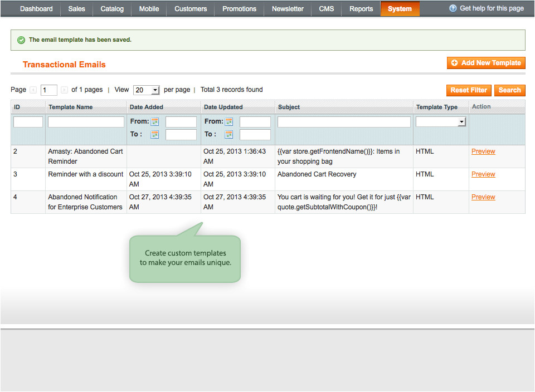Click Date Added 'Oct 27, 2013 4:39:35 AM'

click(160, 202)
